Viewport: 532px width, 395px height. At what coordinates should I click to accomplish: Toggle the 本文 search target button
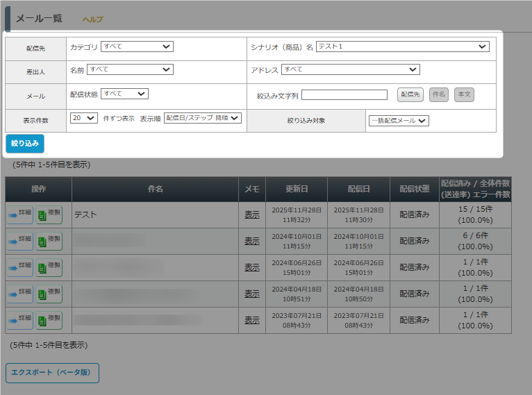pyautogui.click(x=464, y=94)
